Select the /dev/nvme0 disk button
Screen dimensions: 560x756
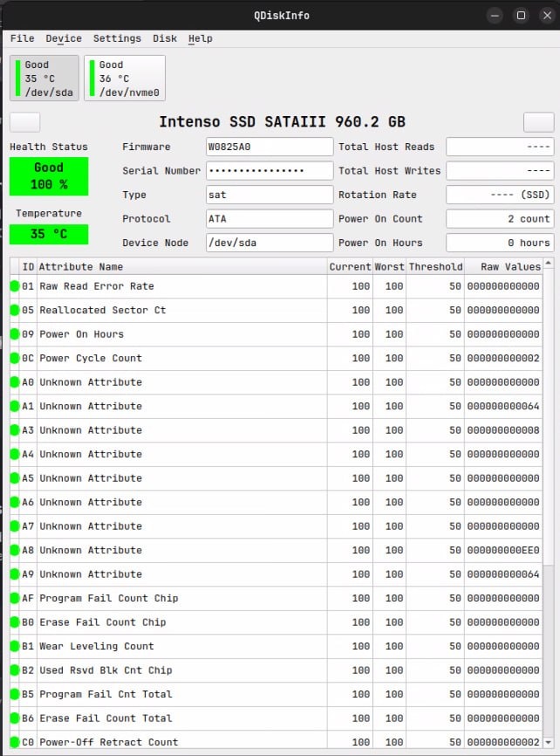pos(125,78)
